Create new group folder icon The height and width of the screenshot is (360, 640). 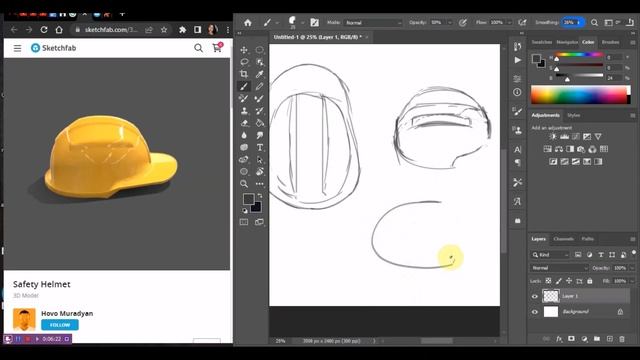tap(597, 339)
